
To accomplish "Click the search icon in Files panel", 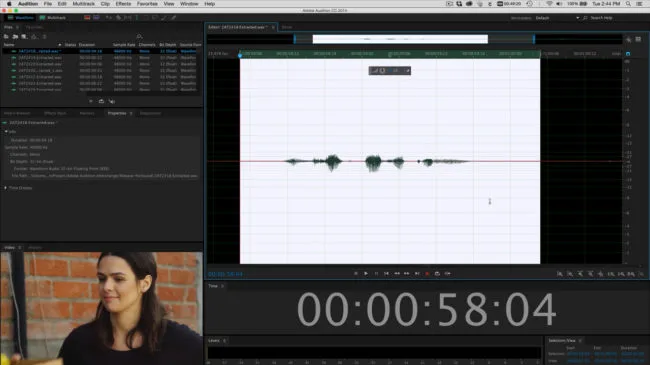I will pyautogui.click(x=139, y=36).
